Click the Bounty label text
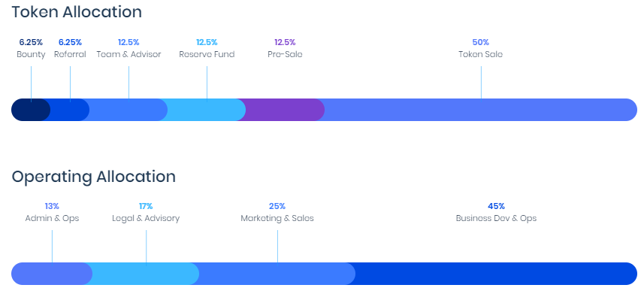Screen dimensions: 644x297 pos(31,54)
